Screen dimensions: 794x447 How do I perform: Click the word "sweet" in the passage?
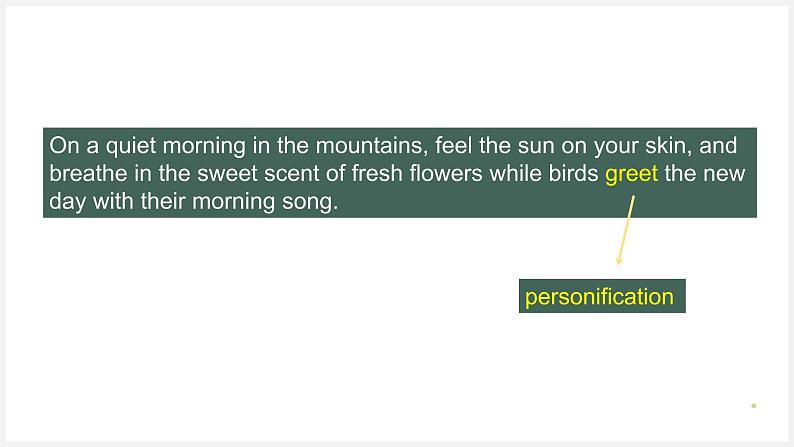tap(227, 174)
